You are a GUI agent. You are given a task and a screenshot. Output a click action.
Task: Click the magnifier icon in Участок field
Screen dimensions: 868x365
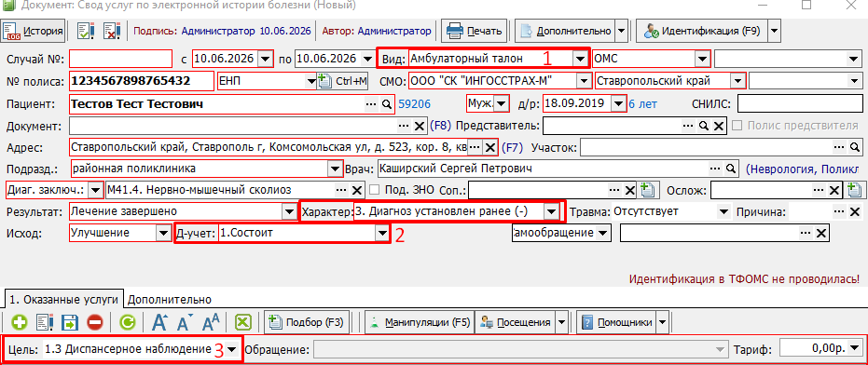pos(855,148)
